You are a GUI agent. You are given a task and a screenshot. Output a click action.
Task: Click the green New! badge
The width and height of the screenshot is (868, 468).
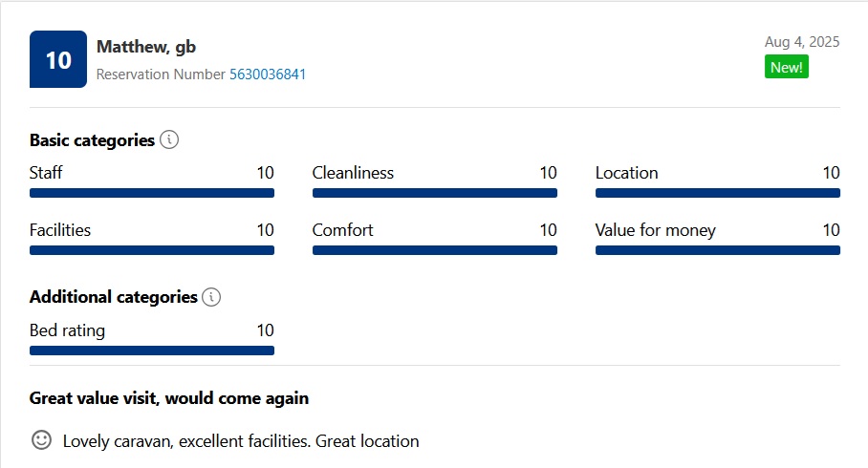point(787,67)
